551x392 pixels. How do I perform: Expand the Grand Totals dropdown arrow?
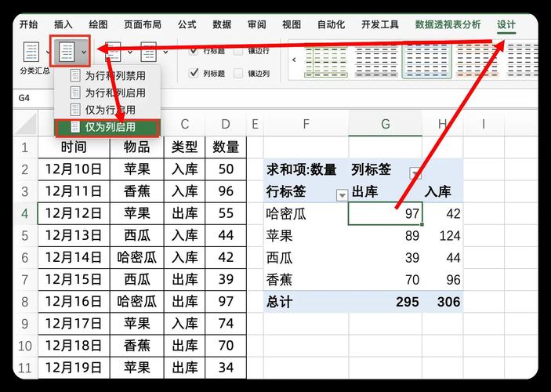pyautogui.click(x=84, y=53)
